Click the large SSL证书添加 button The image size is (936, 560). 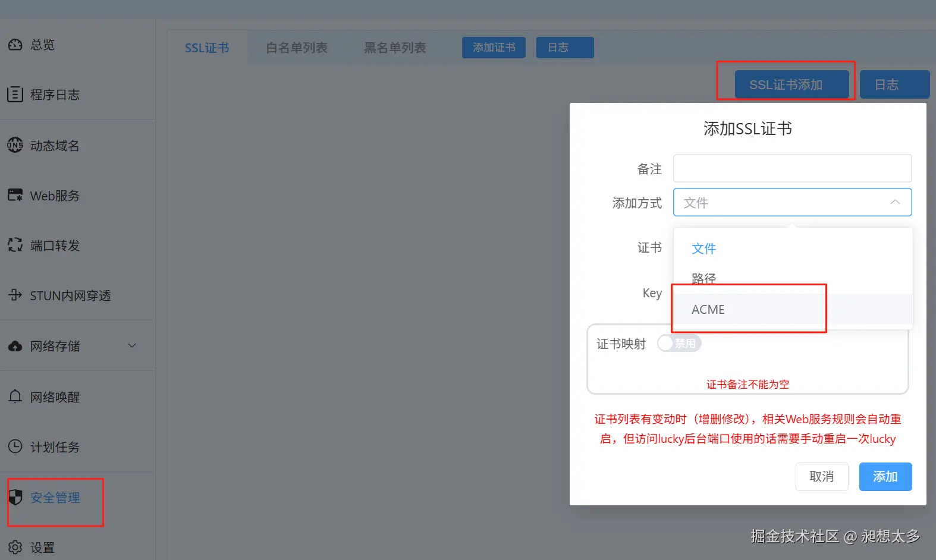click(x=791, y=84)
